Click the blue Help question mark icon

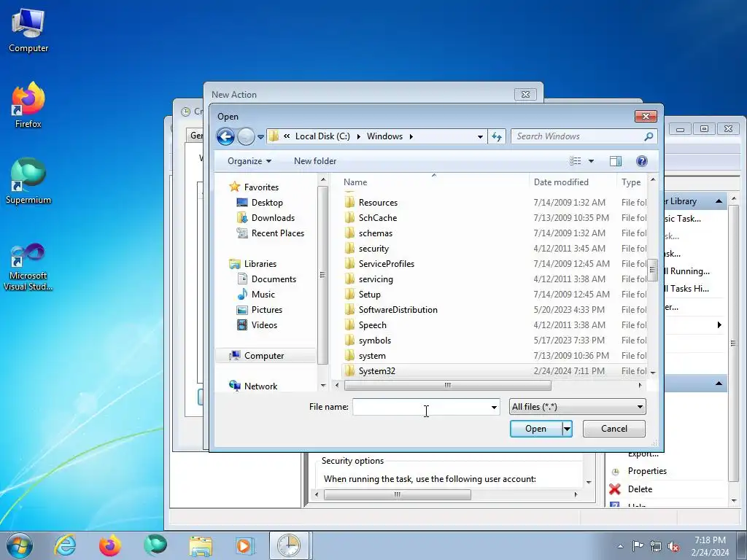pyautogui.click(x=642, y=161)
